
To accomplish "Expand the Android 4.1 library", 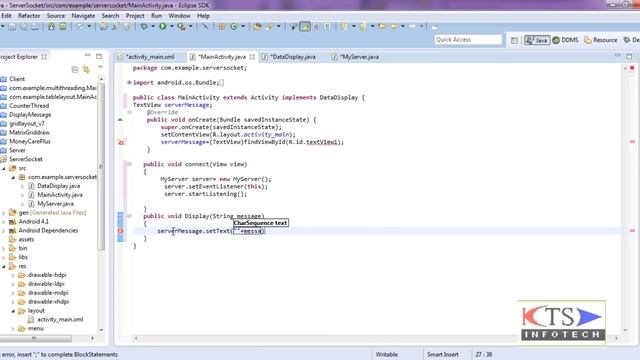I will pyautogui.click(x=4, y=222).
